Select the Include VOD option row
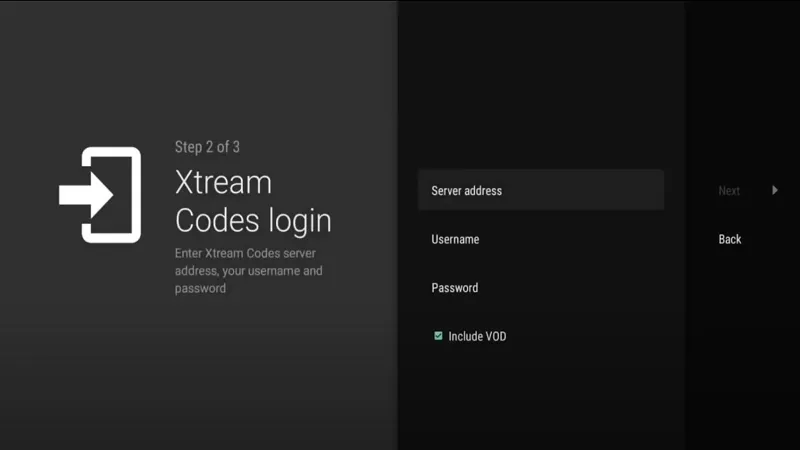The image size is (800, 450). [540, 336]
